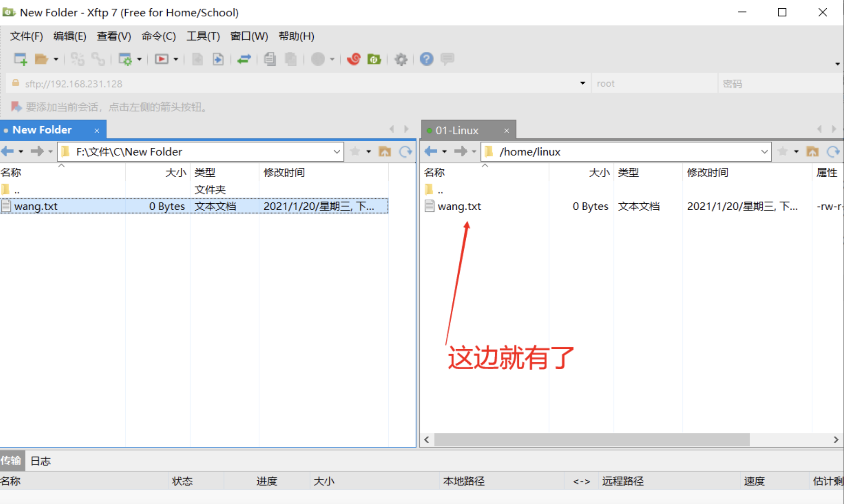
Task: Go forward in local pane
Action: click(x=37, y=151)
